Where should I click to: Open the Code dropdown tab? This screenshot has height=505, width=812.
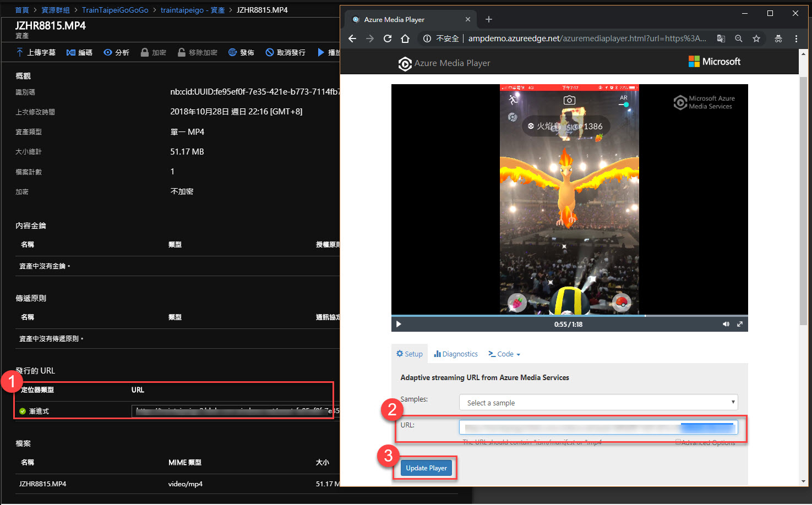tap(504, 354)
